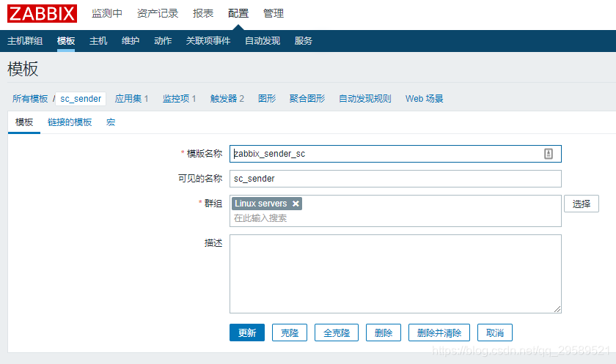The width and height of the screenshot is (616, 364).
Task: Click the 描述 textarea resize handle
Action: click(557, 309)
